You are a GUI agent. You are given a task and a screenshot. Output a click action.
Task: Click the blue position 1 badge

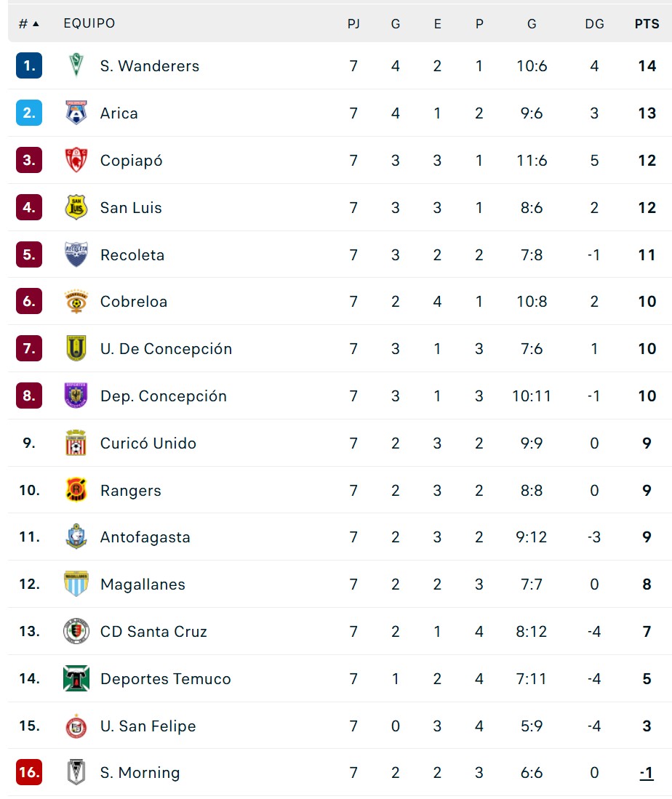point(29,66)
